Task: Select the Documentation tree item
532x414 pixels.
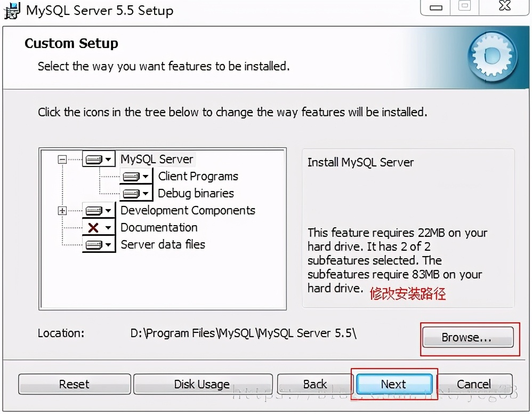Action: click(x=159, y=227)
